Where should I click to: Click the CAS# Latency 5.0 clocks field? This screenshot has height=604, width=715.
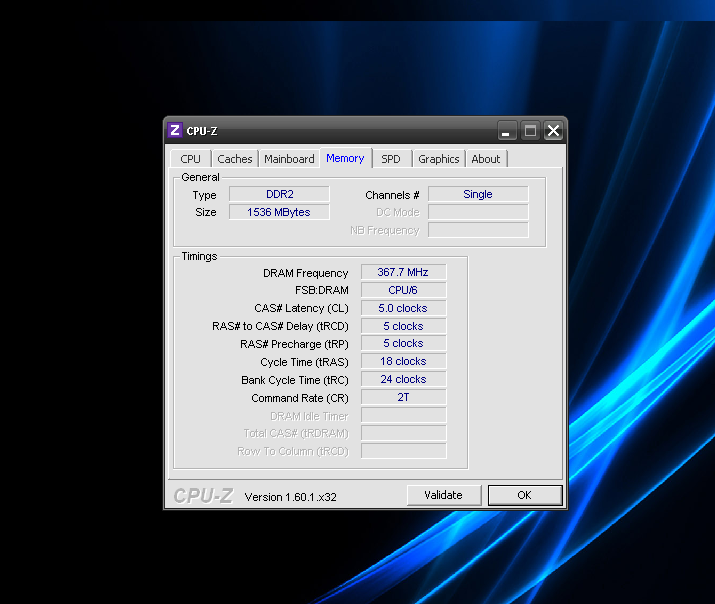[403, 308]
